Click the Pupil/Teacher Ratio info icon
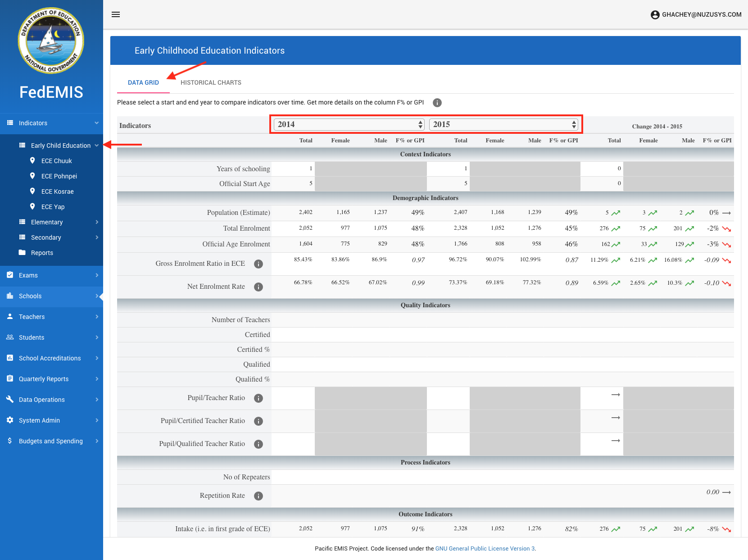The height and width of the screenshot is (560, 748). pyautogui.click(x=258, y=398)
